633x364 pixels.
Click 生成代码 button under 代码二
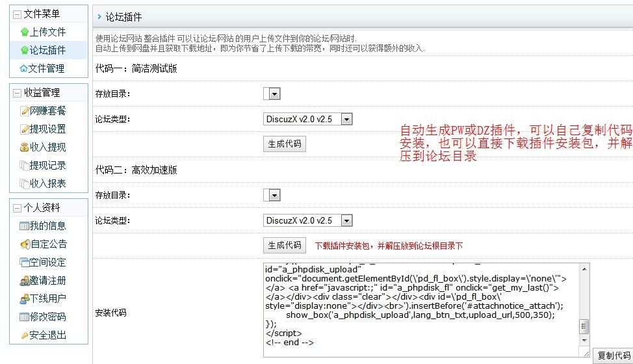click(x=285, y=245)
